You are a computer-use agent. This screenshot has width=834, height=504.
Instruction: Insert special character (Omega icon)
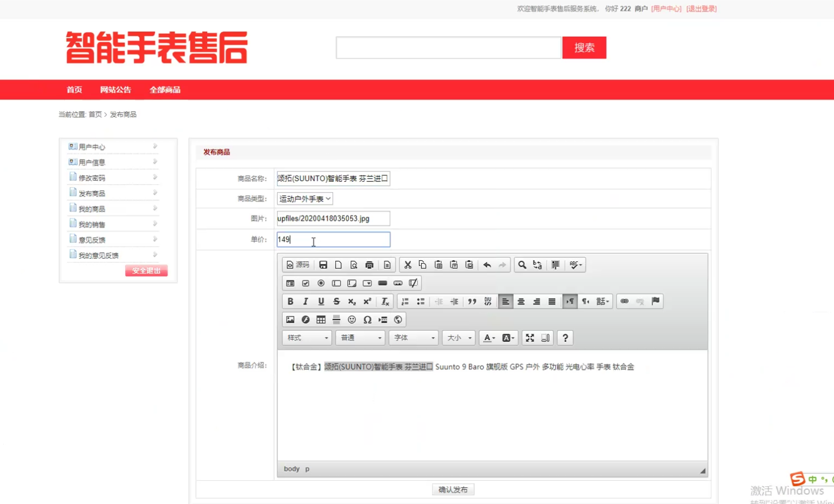[x=367, y=320]
